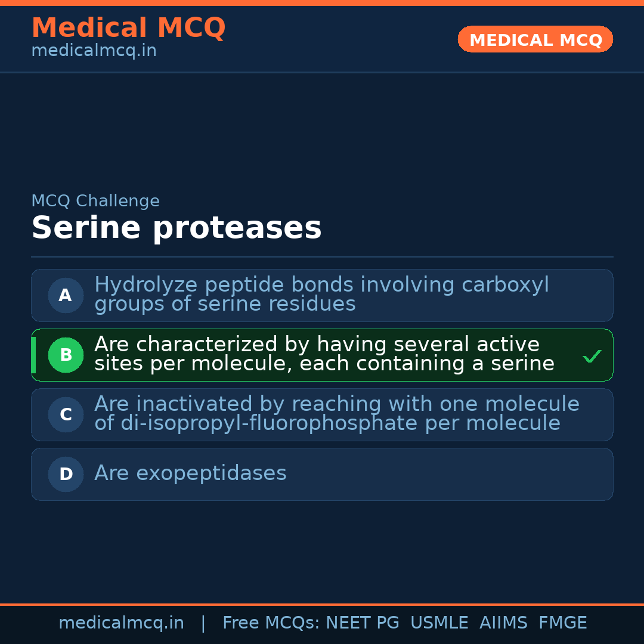
Task: Open the USMLE footer item
Action: pyautogui.click(x=439, y=623)
